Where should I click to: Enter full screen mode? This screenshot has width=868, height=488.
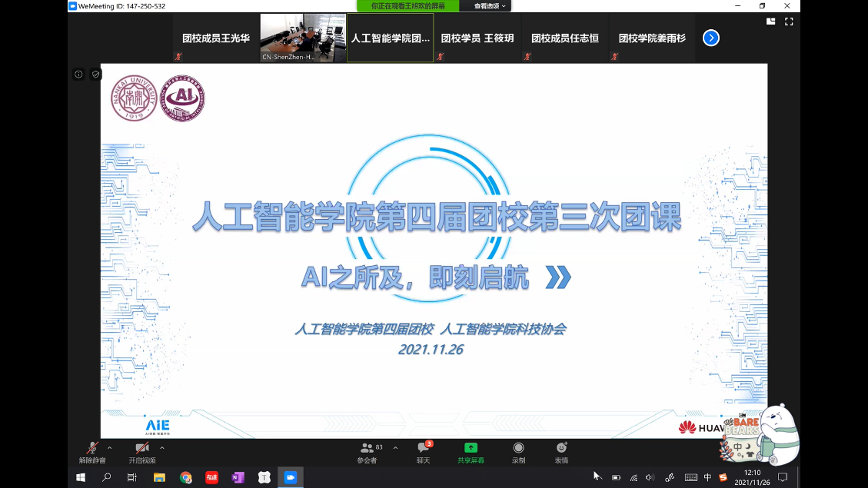point(789,22)
